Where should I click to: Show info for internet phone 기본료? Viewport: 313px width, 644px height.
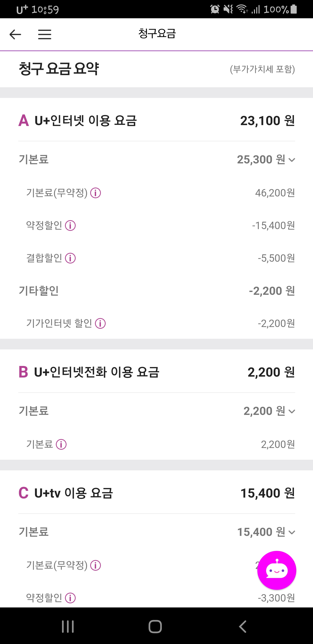tap(61, 444)
